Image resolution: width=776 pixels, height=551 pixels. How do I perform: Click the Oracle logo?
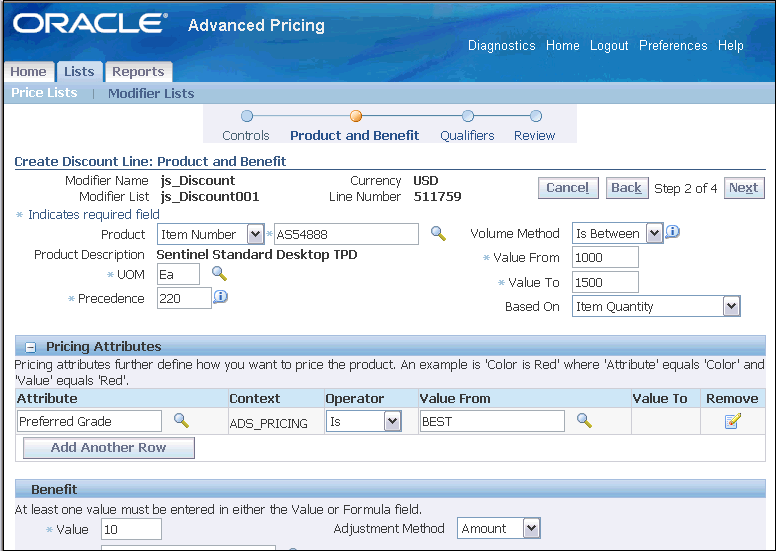[91, 23]
